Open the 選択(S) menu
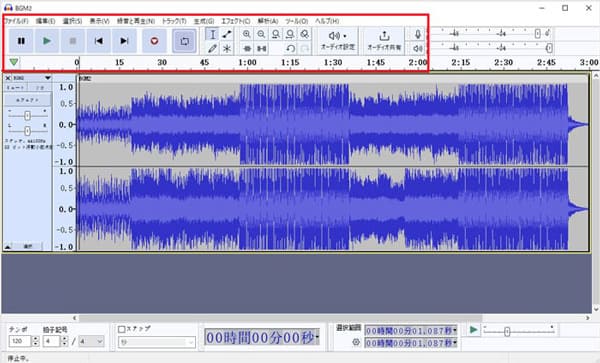600x363 pixels. (x=72, y=21)
